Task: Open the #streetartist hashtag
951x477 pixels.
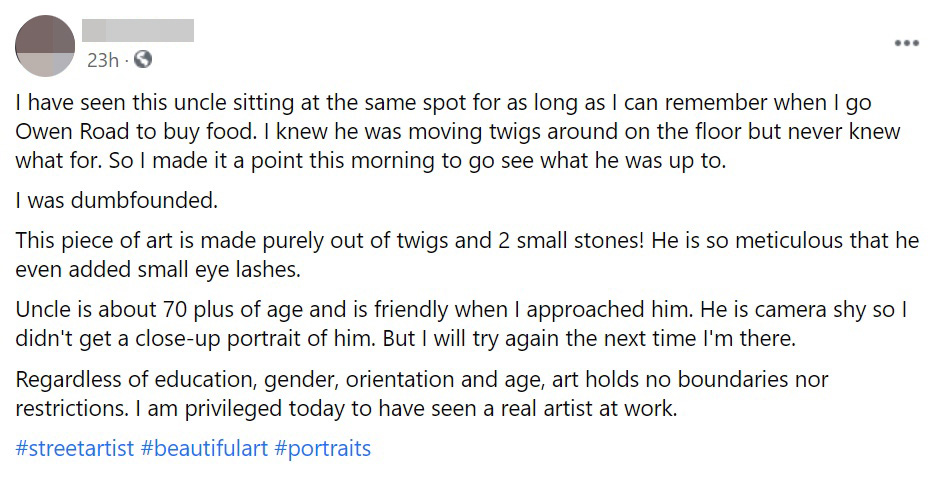Action: point(75,448)
